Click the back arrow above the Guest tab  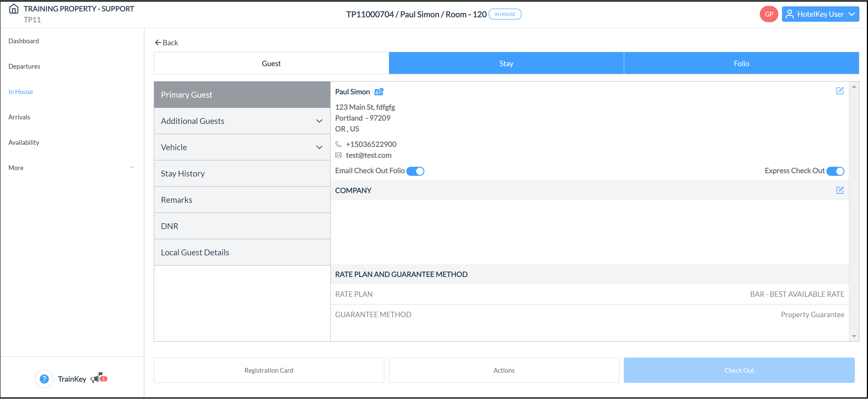(158, 42)
